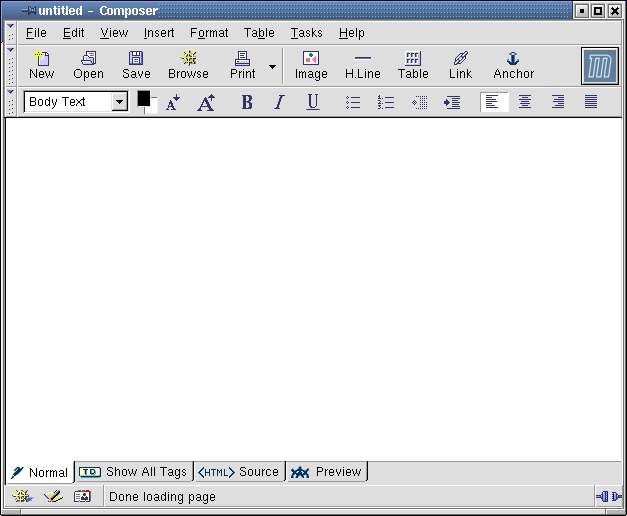This screenshot has height=516, width=627.
Task: Apply bulleted list formatting
Action: pos(353,102)
